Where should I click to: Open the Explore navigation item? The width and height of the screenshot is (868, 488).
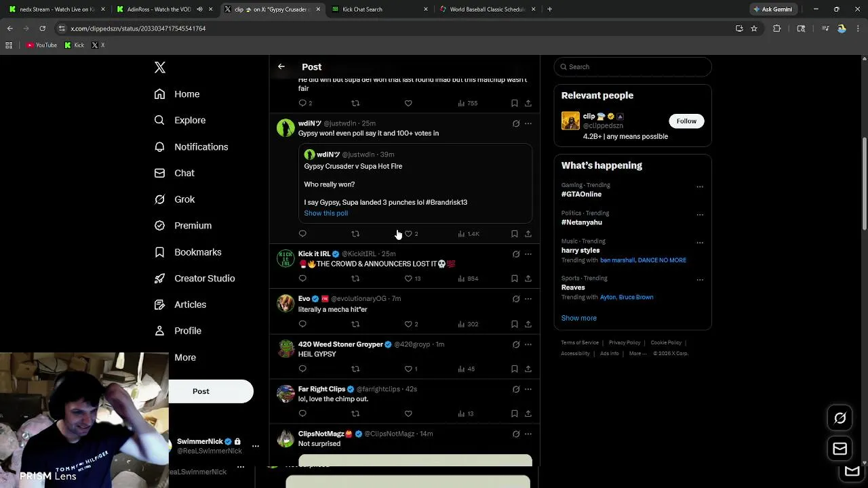pyautogui.click(x=180, y=120)
